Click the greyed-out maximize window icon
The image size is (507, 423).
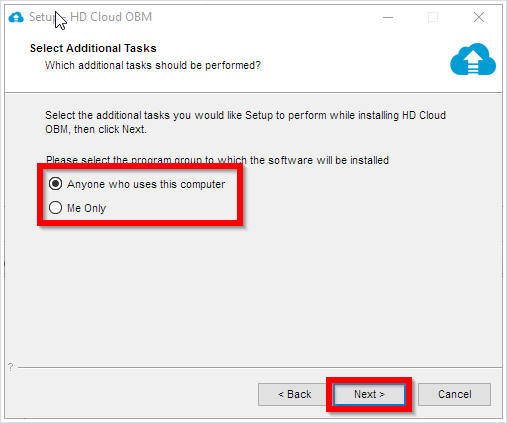433,17
